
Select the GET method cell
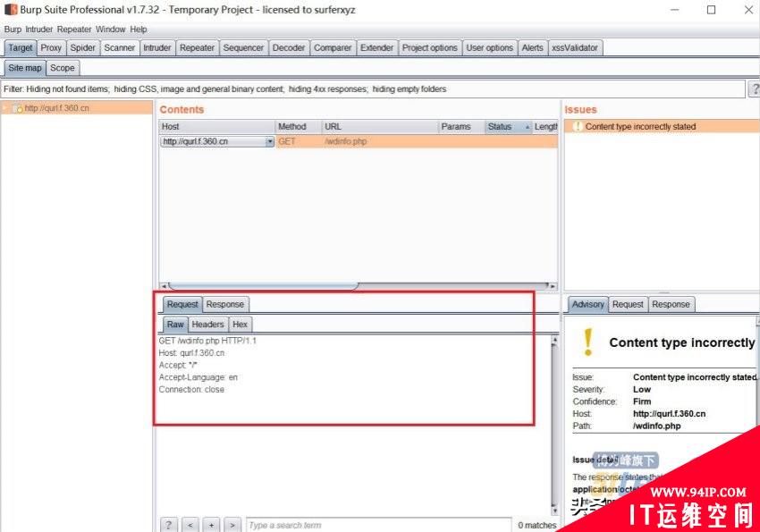coord(286,141)
